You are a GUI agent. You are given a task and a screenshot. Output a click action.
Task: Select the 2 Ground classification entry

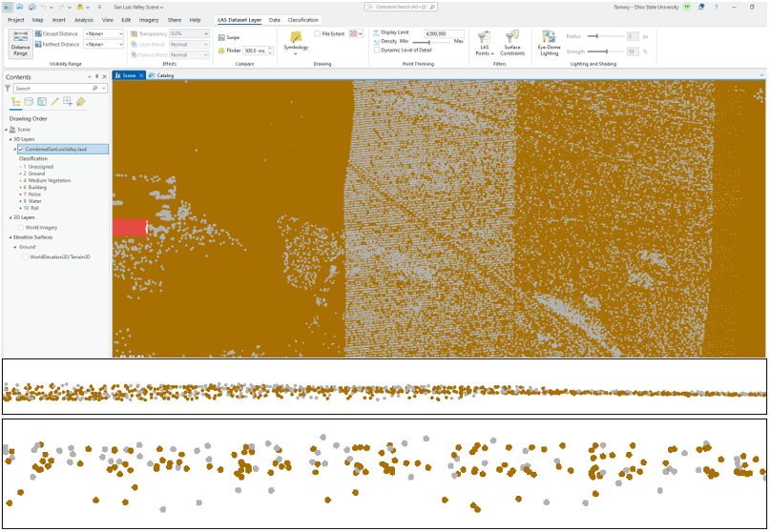tap(32, 174)
